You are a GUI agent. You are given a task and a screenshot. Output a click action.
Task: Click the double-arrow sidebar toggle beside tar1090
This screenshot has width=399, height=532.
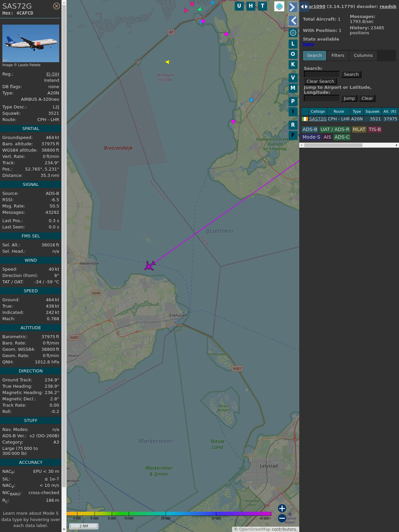[304, 6]
